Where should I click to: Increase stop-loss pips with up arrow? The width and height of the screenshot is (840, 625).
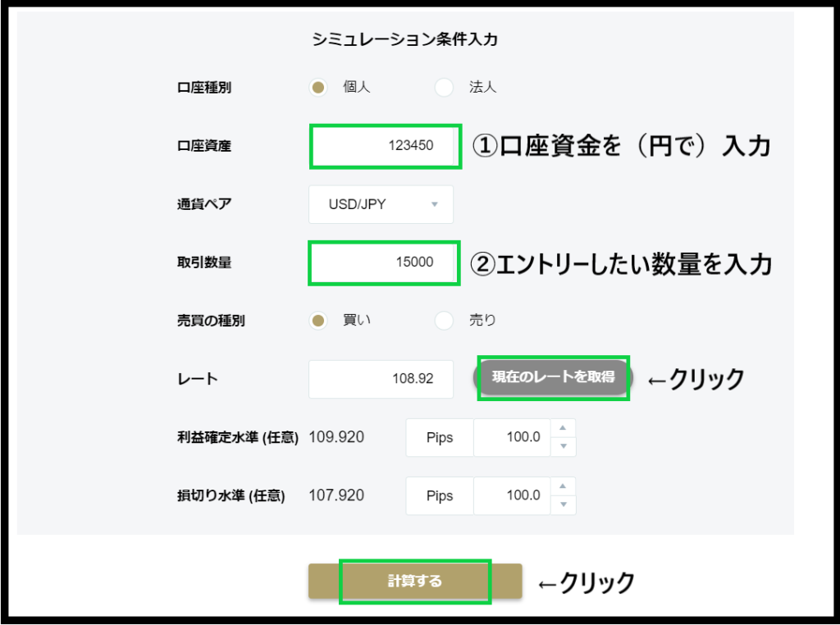pos(563,486)
